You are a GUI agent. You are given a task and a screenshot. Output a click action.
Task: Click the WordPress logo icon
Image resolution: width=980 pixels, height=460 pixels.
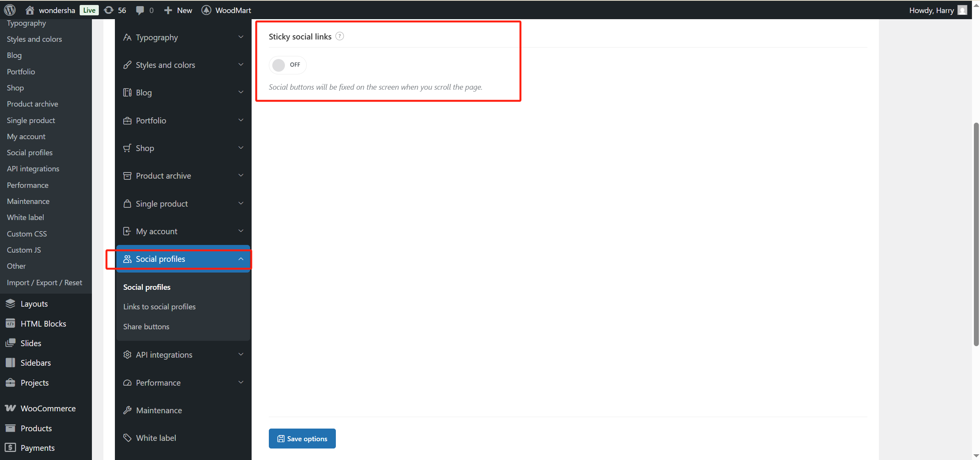[10, 10]
